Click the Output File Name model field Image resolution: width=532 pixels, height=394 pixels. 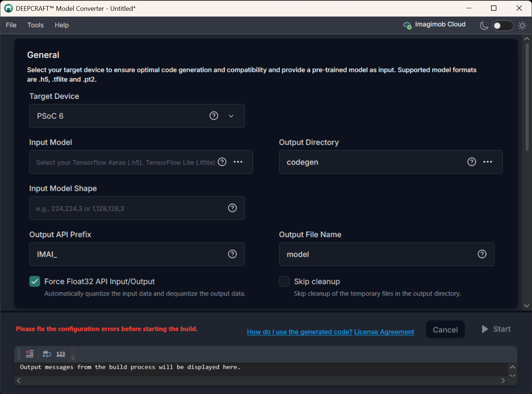pyautogui.click(x=386, y=254)
